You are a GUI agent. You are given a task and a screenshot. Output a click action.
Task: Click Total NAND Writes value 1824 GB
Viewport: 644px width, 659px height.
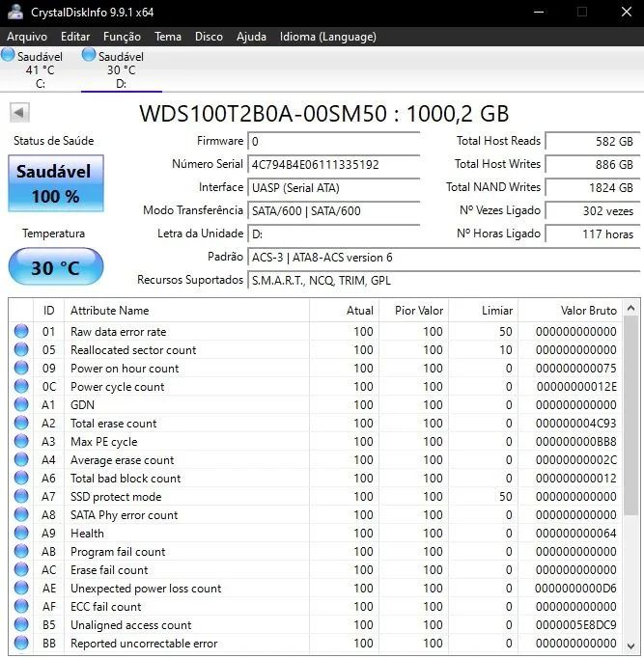pyautogui.click(x=593, y=187)
